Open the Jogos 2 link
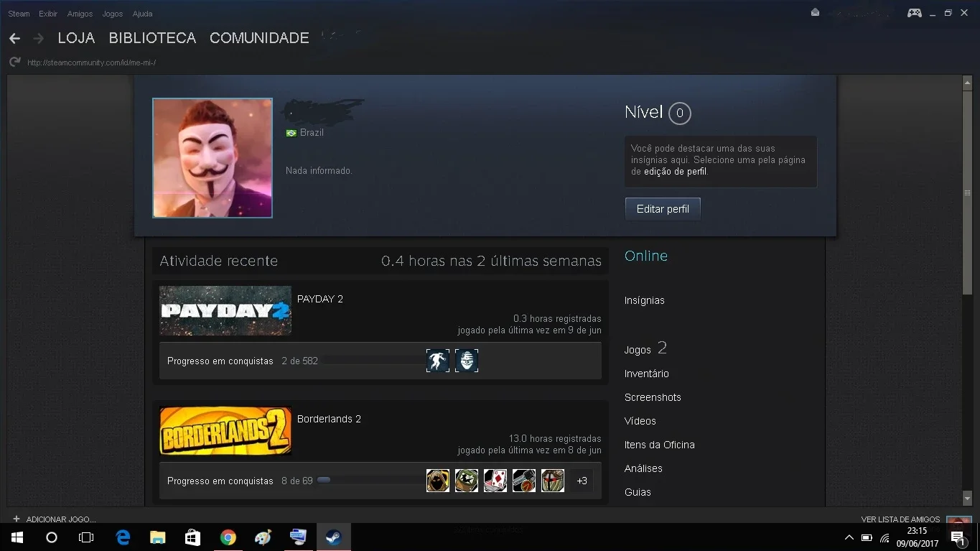Viewport: 980px width, 551px height. click(646, 349)
